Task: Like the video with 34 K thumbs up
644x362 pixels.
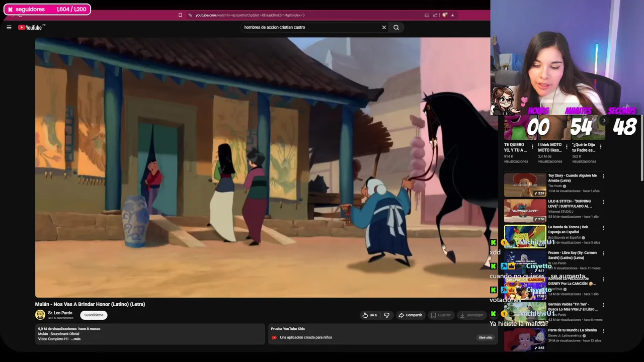Action: click(370, 315)
